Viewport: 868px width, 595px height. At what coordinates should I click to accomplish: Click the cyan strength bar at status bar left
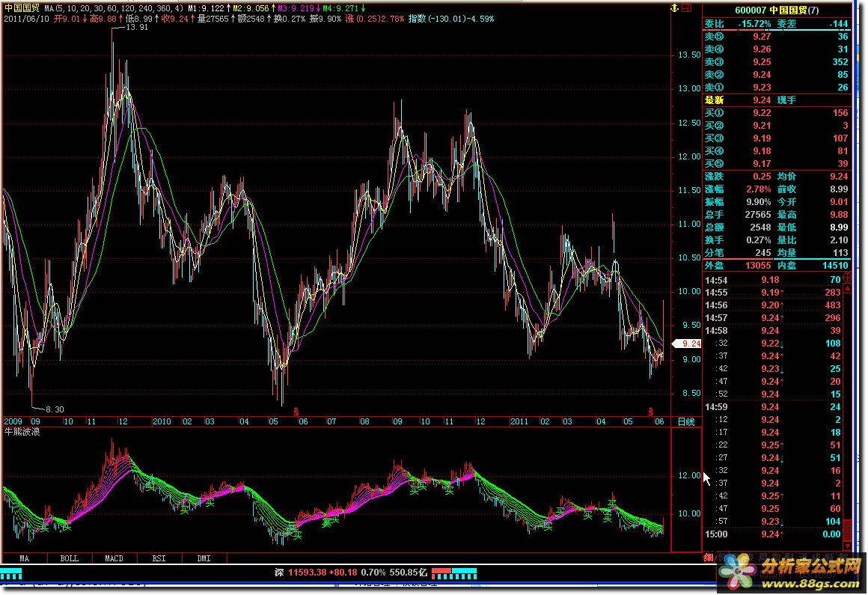point(11,573)
